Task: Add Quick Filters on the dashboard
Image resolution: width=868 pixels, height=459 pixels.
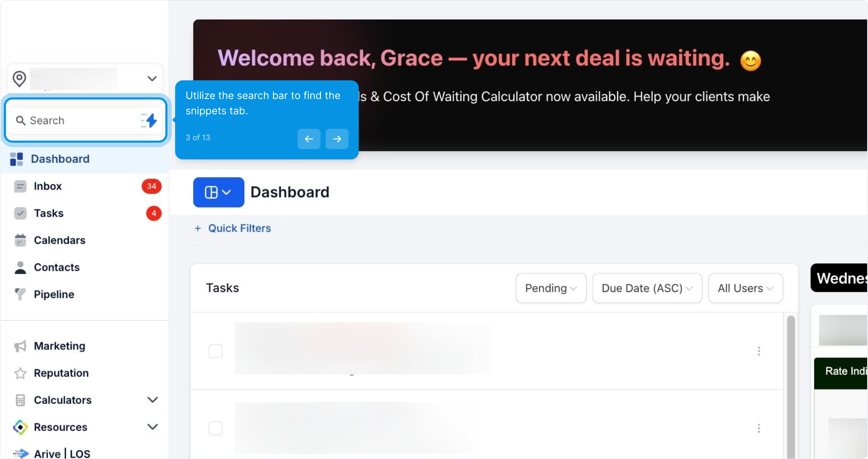Action: (233, 228)
